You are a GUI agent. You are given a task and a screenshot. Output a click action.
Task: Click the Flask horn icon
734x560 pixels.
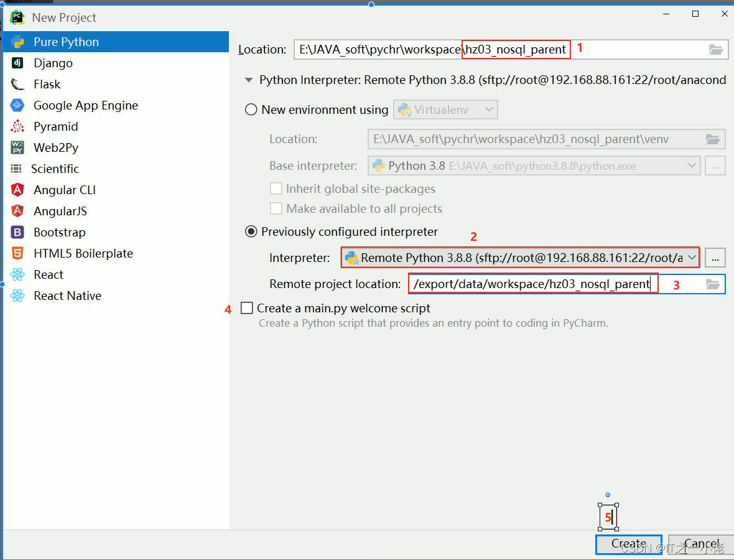pos(17,84)
